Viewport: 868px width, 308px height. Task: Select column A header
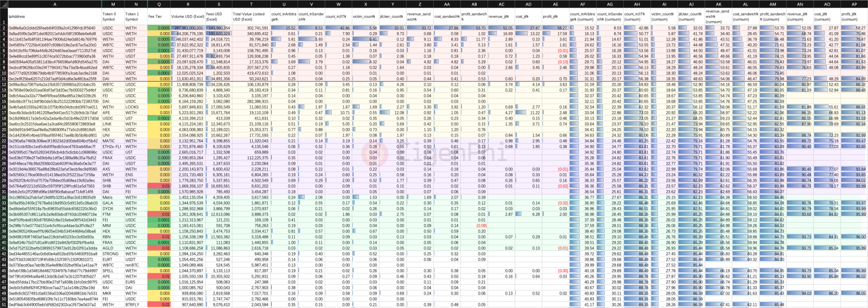click(55, 4)
